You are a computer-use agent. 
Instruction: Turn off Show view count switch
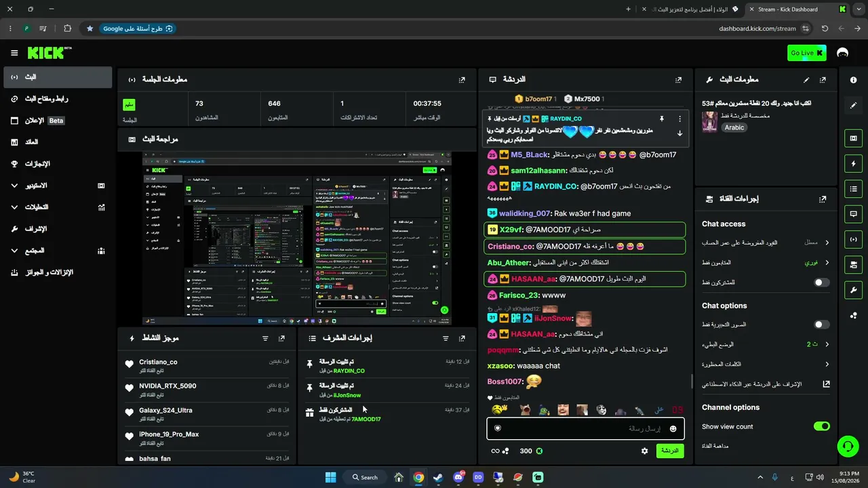[821, 426]
